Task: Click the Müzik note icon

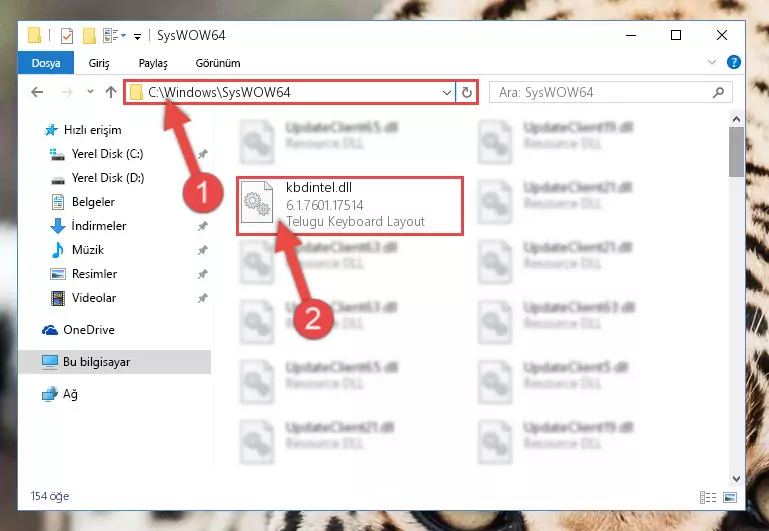Action: click(x=57, y=250)
